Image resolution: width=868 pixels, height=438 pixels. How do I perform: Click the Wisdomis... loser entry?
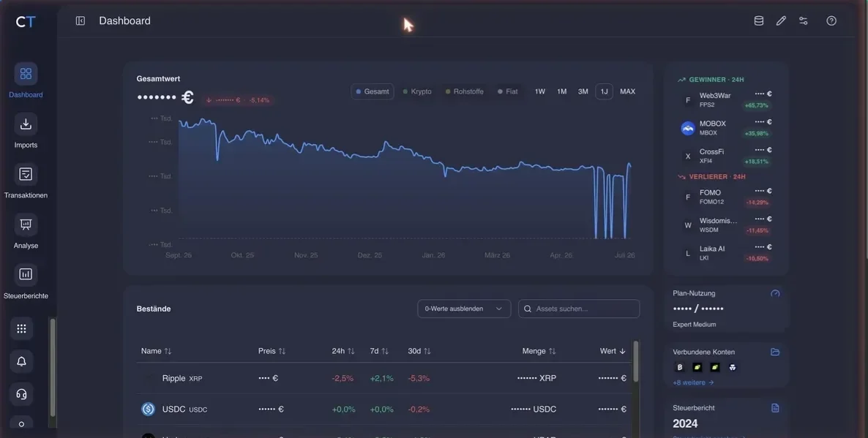coord(726,225)
